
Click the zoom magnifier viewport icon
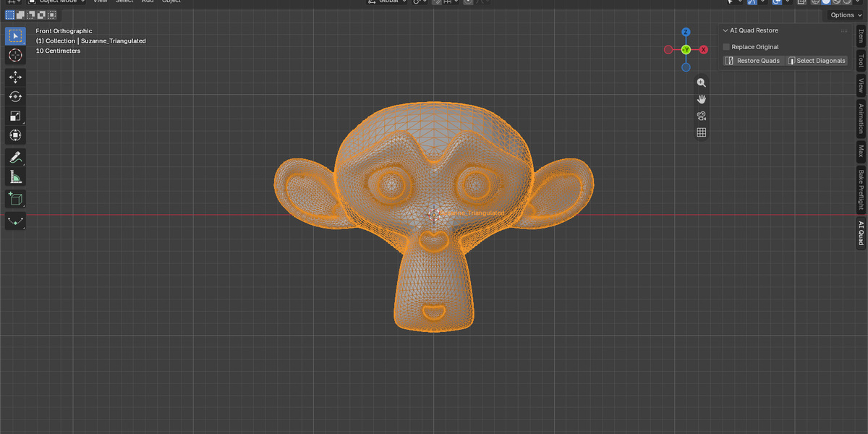[x=701, y=82]
